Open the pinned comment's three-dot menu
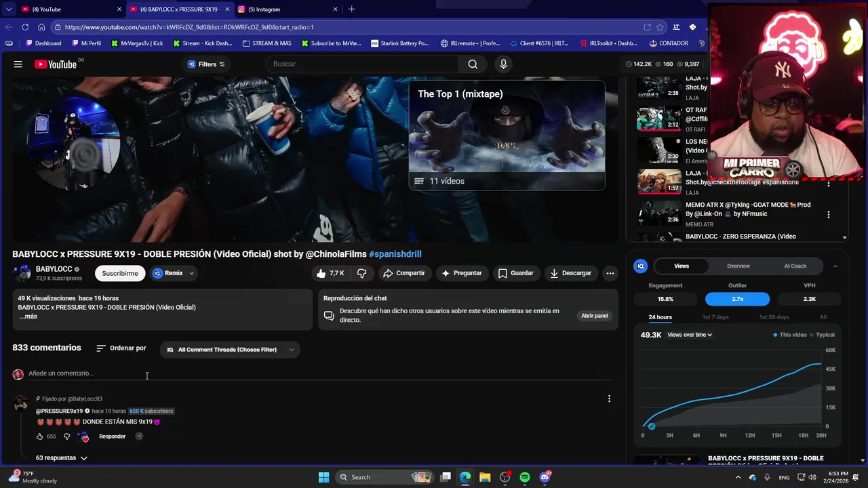The image size is (868, 488). pyautogui.click(x=609, y=399)
